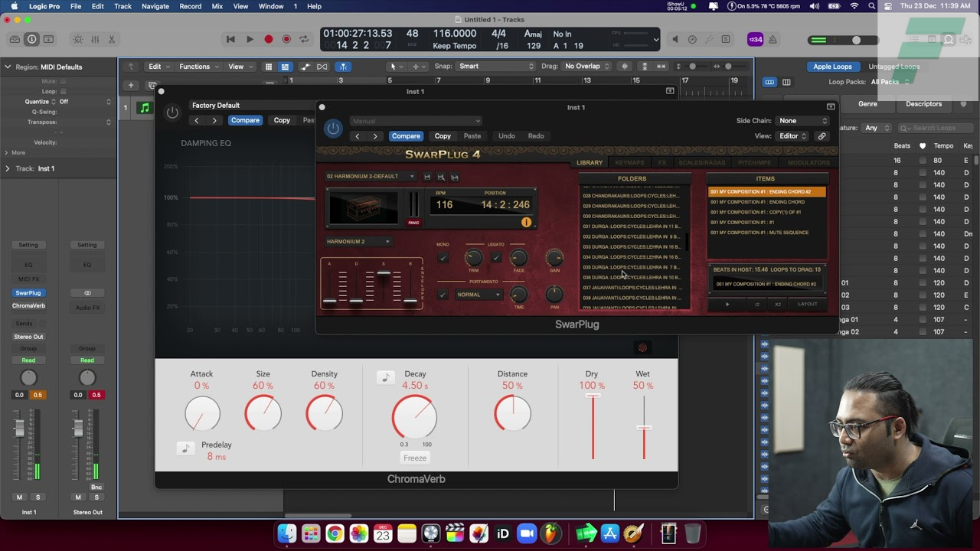Open the 02 HARMONIUM 2-DEFAULT preset dropdown
This screenshot has width=980, height=551.
coord(371,177)
